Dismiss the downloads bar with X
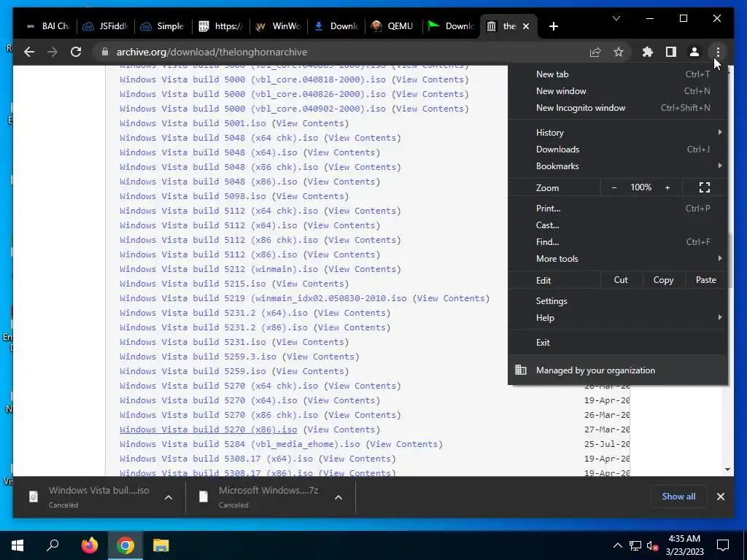 point(720,497)
